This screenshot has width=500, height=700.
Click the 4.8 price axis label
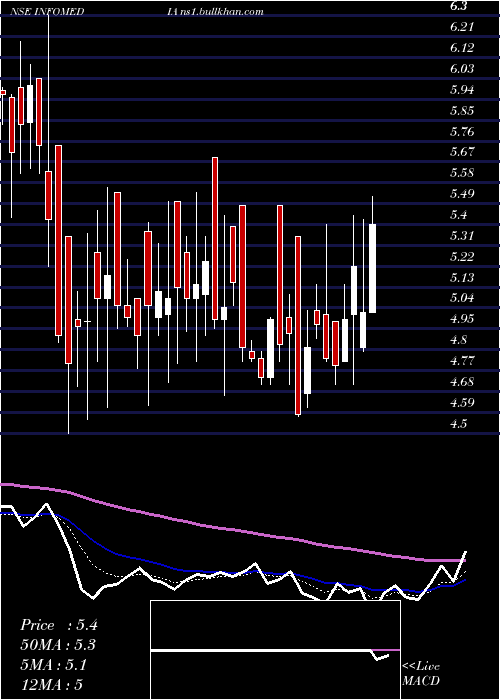click(x=459, y=341)
